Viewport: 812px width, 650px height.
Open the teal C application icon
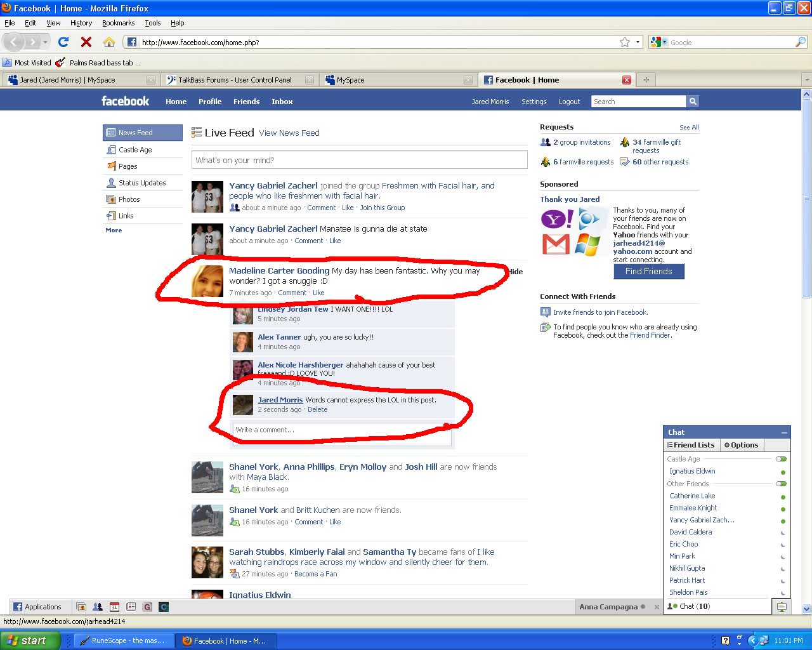164,607
